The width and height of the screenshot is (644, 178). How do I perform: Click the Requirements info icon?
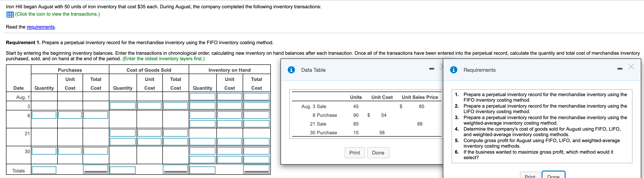click(453, 70)
